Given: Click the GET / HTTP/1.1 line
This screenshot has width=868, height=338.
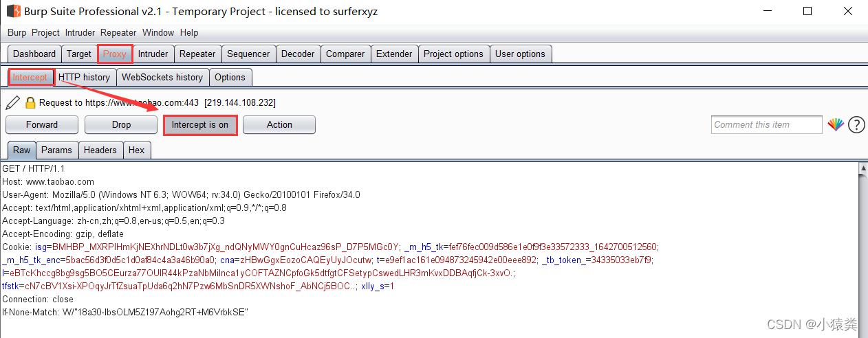Looking at the screenshot, I should coord(34,169).
